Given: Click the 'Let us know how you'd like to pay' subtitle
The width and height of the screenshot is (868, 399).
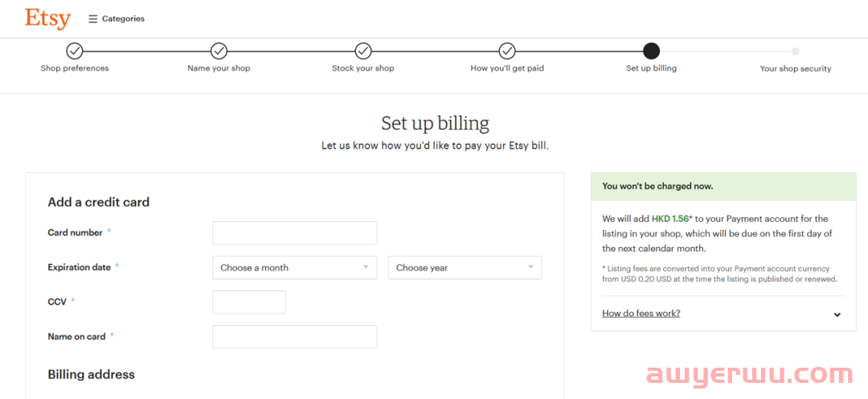Looking at the screenshot, I should tap(435, 147).
